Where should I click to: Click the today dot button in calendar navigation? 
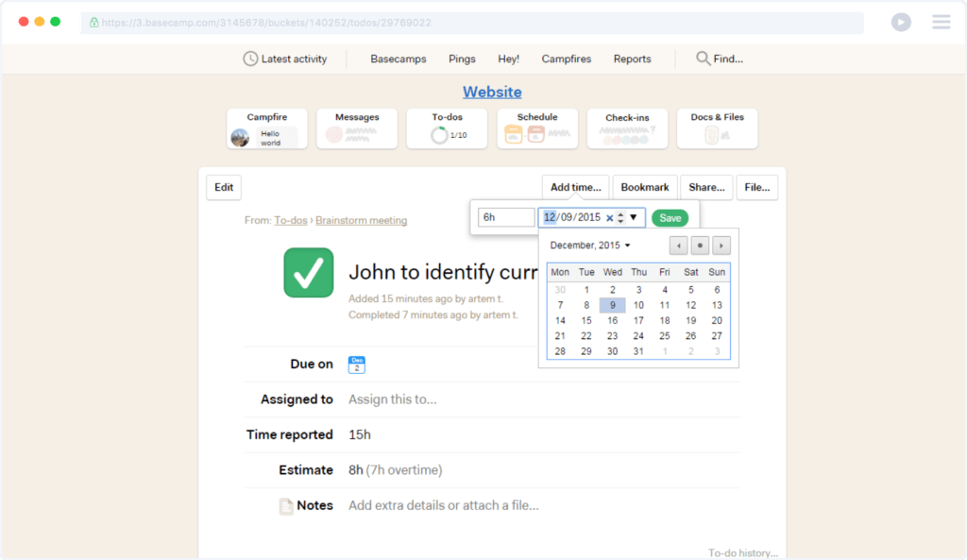pyautogui.click(x=699, y=245)
